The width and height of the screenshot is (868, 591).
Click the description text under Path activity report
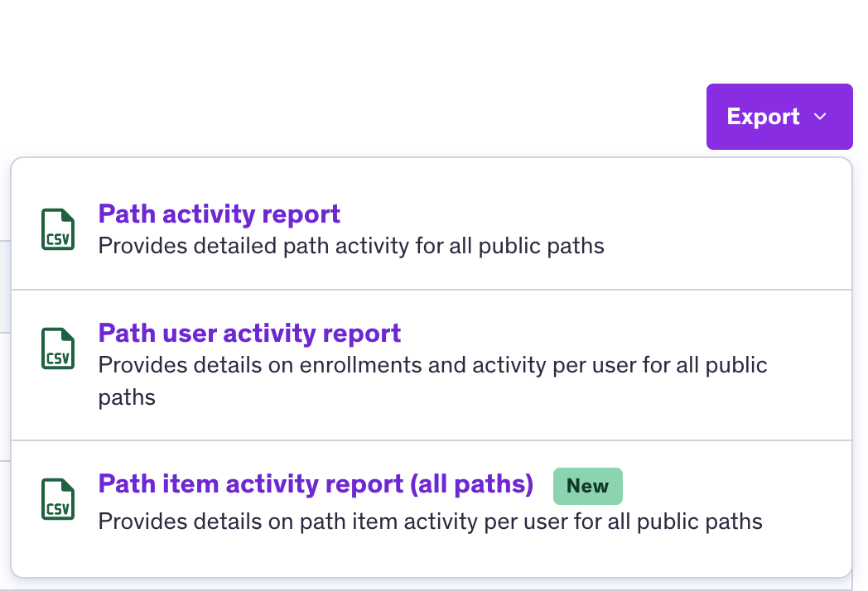(352, 246)
